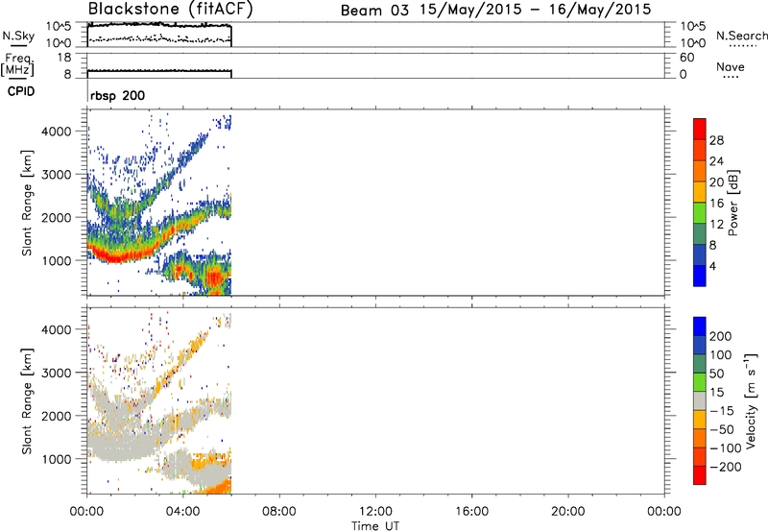
Task: Click the red top segment of the power colorbar
Action: [x=700, y=129]
